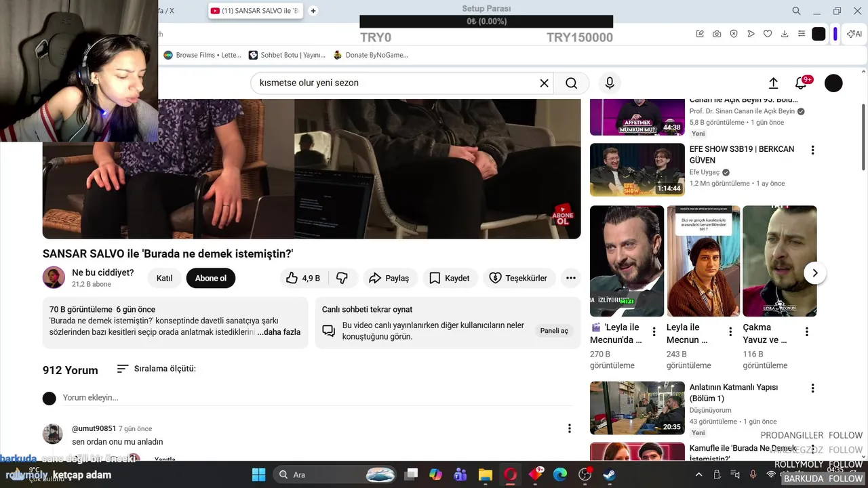This screenshot has width=868, height=488.
Task: Click the Kaydet save button
Action: click(x=449, y=278)
